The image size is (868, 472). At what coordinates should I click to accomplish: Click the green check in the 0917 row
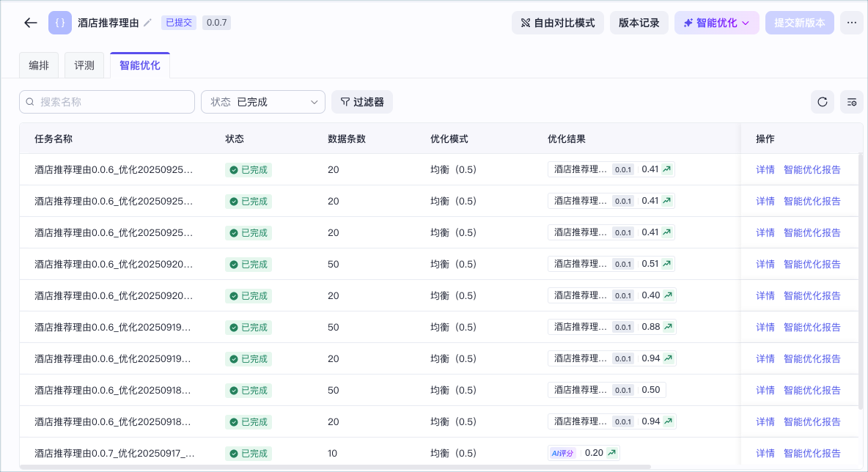tap(234, 453)
